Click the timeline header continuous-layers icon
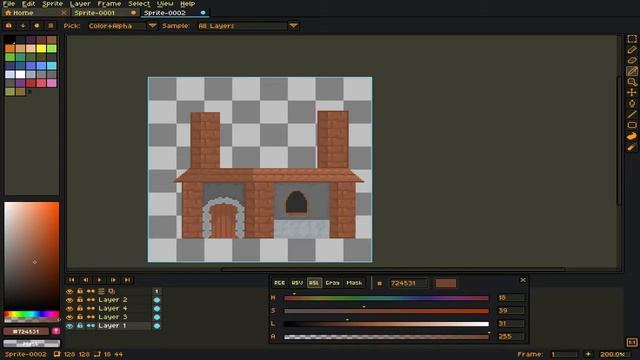This screenshot has width=640, height=360. [x=91, y=291]
